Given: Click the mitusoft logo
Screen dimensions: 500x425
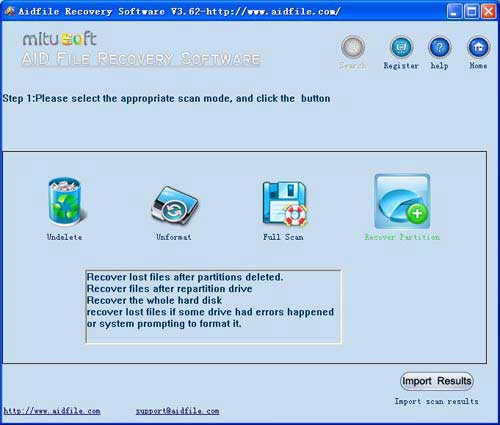Looking at the screenshot, I should point(59,39).
